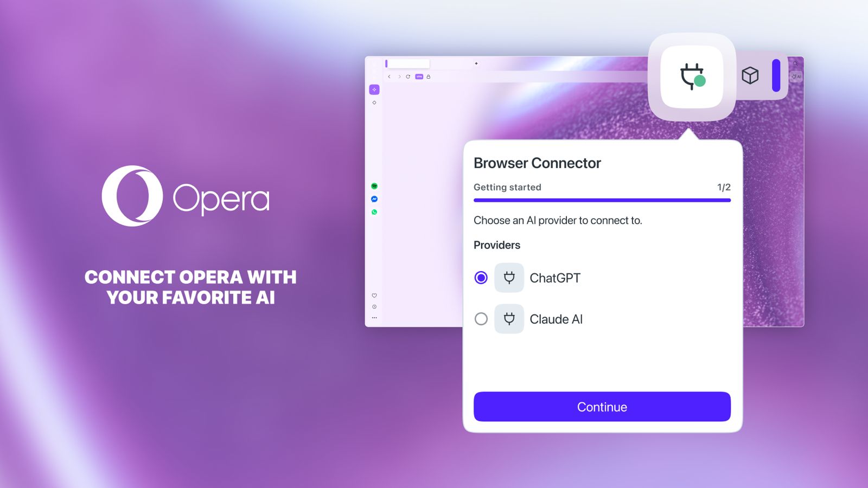The height and width of the screenshot is (488, 868).
Task: Open the purple Aria AI sidebar icon
Action: tap(374, 89)
